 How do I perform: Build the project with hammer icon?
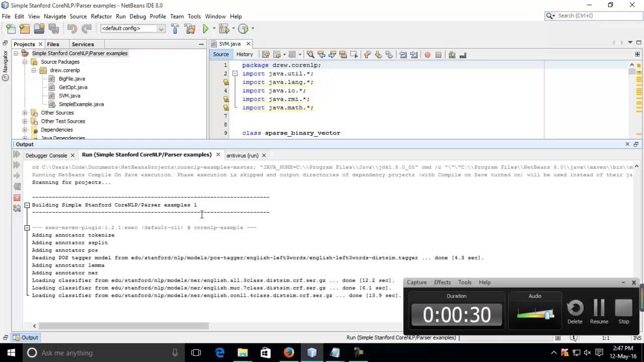(175, 29)
